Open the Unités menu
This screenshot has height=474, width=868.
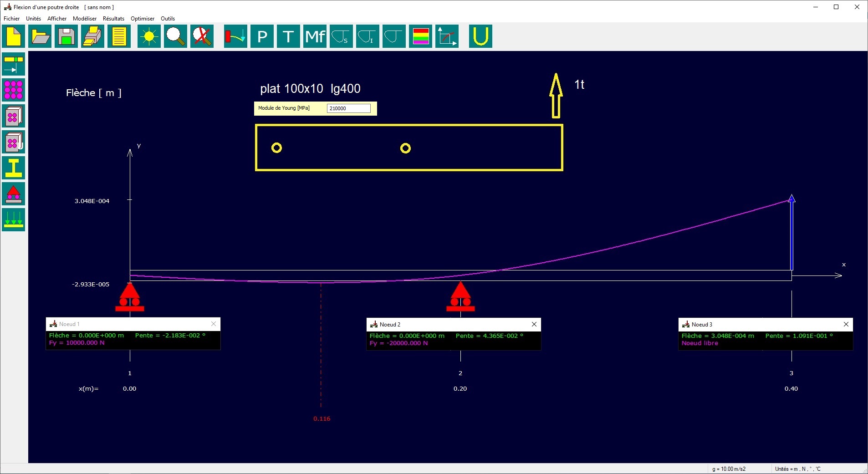pos(34,19)
